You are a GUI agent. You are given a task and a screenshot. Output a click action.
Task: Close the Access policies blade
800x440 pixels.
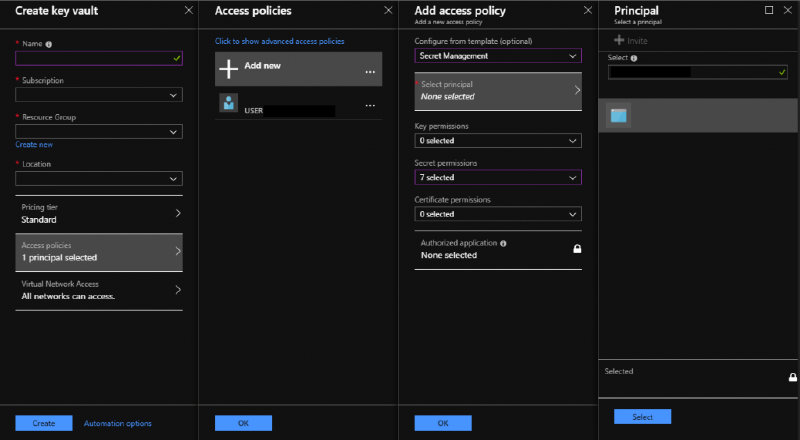(388, 10)
